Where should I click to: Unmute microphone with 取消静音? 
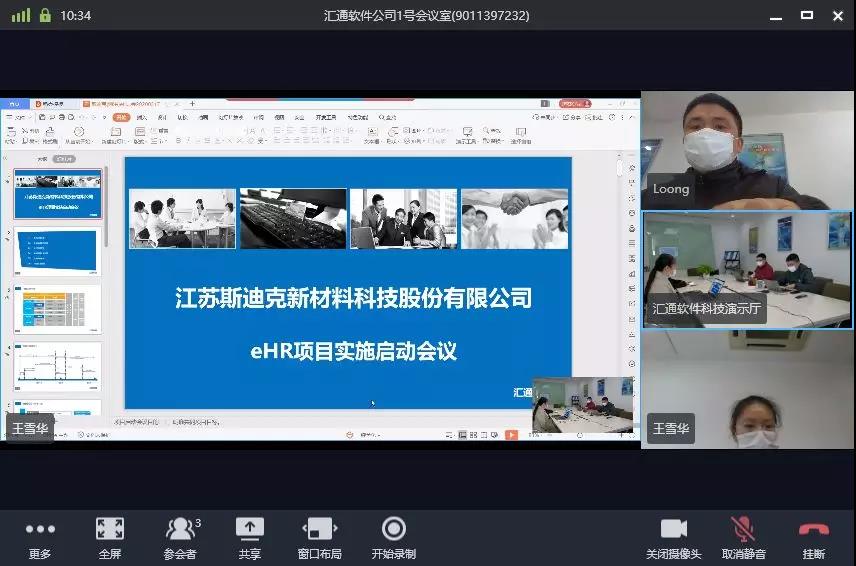pyautogui.click(x=744, y=538)
